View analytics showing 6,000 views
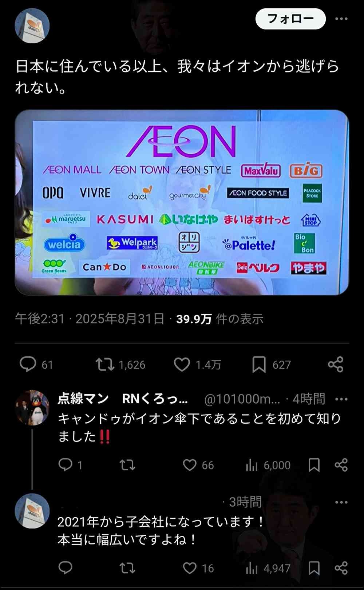This screenshot has width=364, height=590. (268, 465)
